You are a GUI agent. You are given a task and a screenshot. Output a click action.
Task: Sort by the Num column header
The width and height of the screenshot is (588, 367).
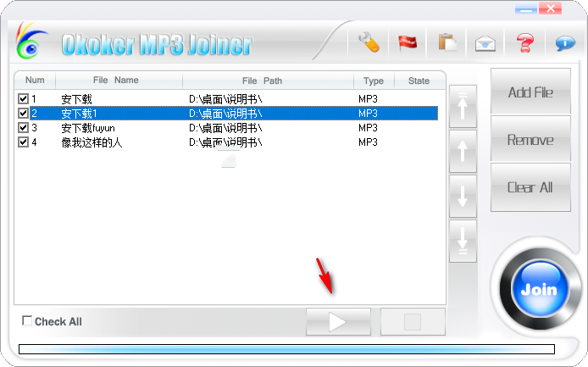tap(35, 80)
